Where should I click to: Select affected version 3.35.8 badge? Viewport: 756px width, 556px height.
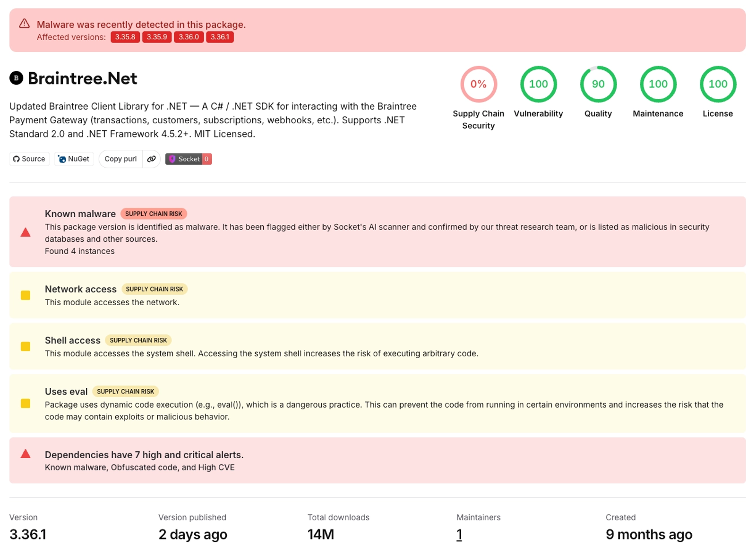point(125,37)
